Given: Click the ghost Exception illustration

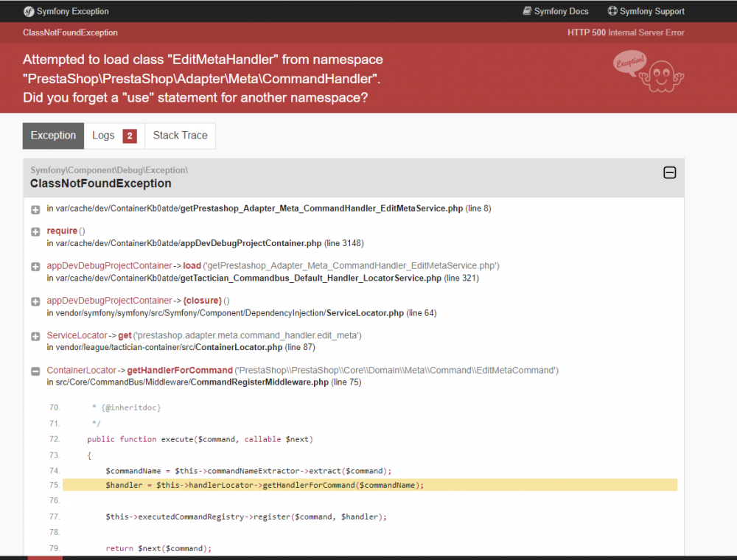Looking at the screenshot, I should 649,71.
